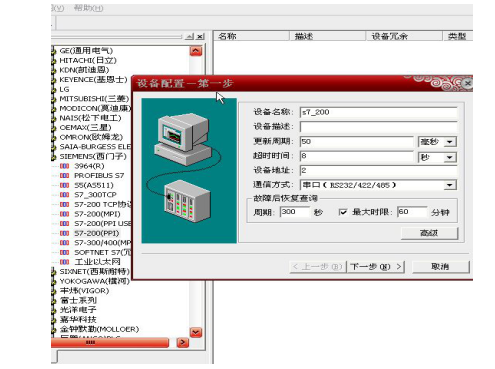
Task: Click the 设备描述 field
Action: (x=378, y=127)
